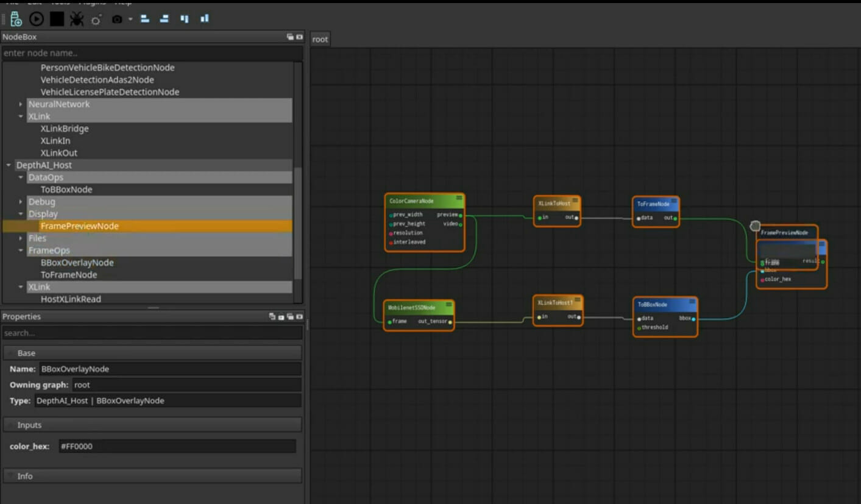This screenshot has height=504, width=861.
Task: Click the threshold input pin on ToBBoxNode
Action: tap(639, 328)
